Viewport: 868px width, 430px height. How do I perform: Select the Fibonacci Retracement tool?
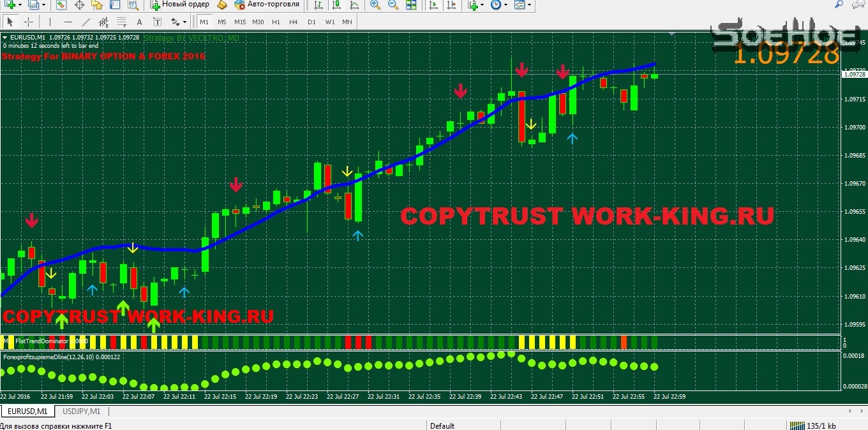(123, 22)
